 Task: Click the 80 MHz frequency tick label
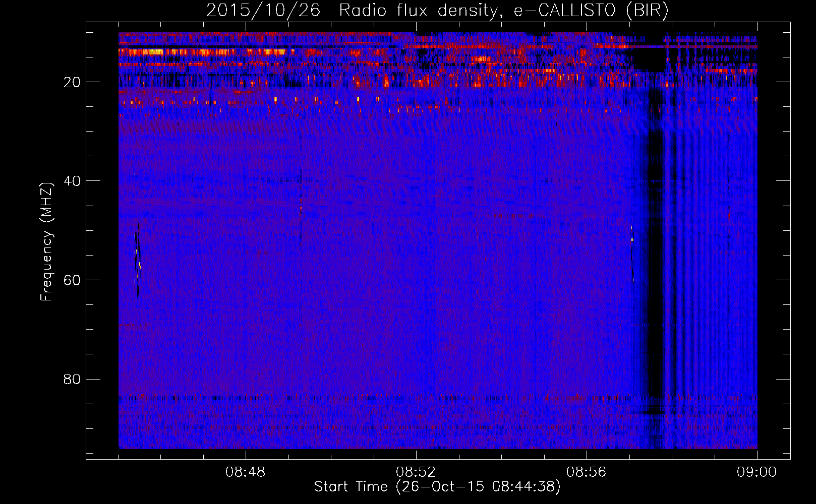[x=72, y=379]
